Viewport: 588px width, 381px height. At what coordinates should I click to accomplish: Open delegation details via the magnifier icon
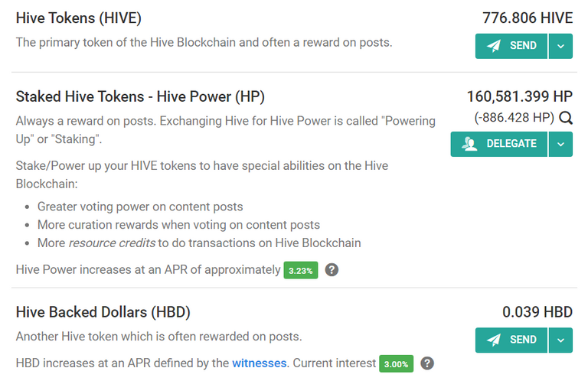tap(566, 118)
